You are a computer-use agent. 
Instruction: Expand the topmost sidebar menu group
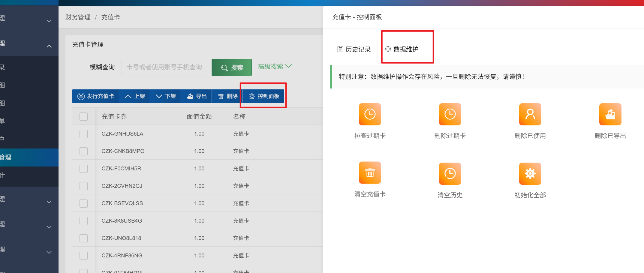point(49,21)
